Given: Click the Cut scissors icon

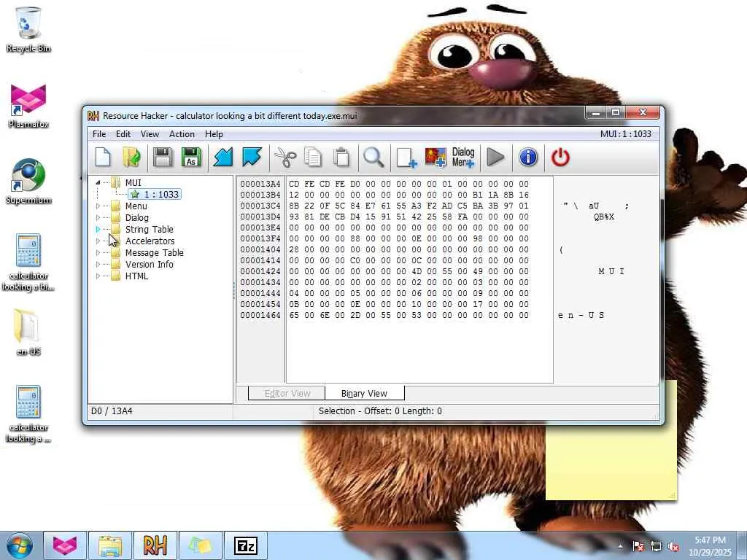Looking at the screenshot, I should pyautogui.click(x=285, y=157).
